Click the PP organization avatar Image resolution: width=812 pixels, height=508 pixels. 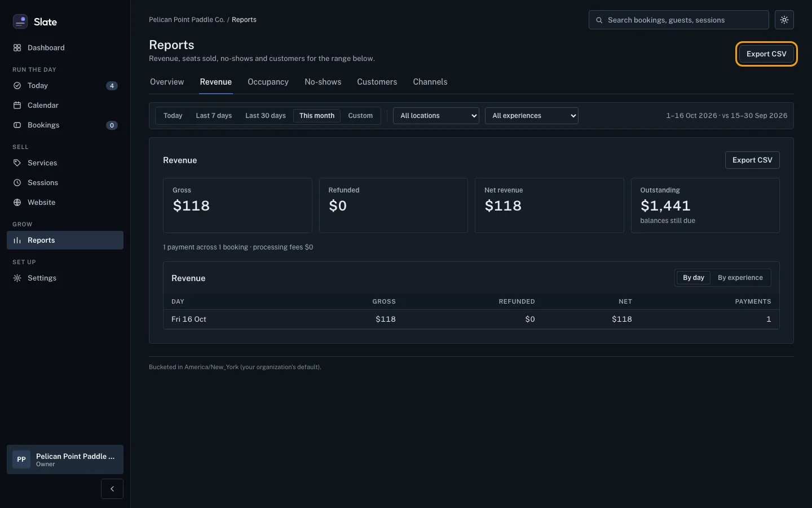tap(21, 459)
